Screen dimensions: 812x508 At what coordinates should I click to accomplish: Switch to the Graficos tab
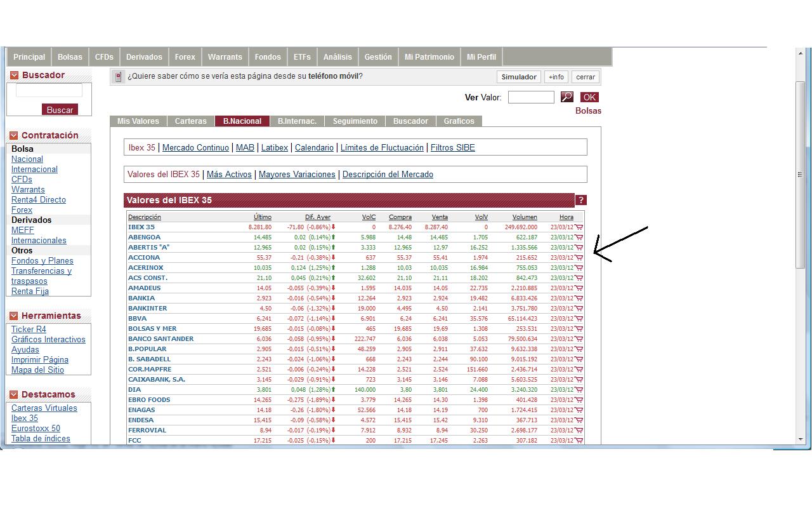459,121
